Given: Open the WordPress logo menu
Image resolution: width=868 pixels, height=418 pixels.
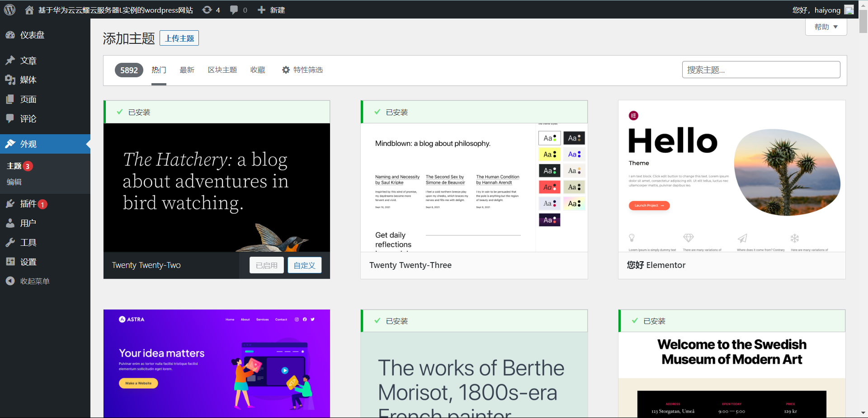Looking at the screenshot, I should [9, 10].
